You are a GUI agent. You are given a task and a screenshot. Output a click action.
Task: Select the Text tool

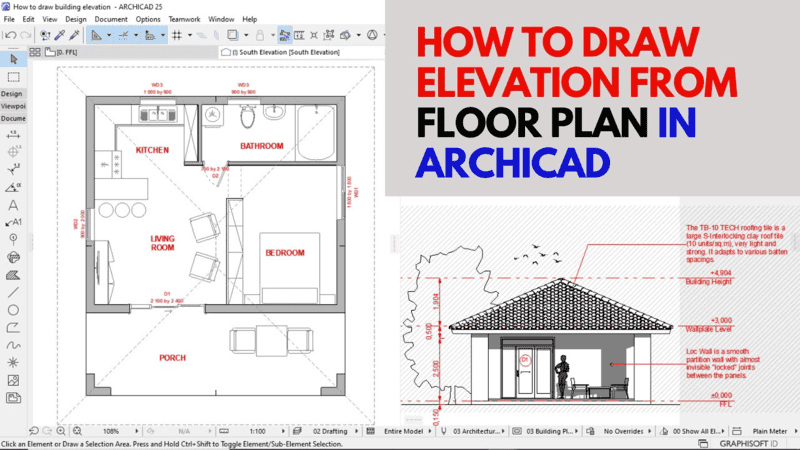pos(13,206)
